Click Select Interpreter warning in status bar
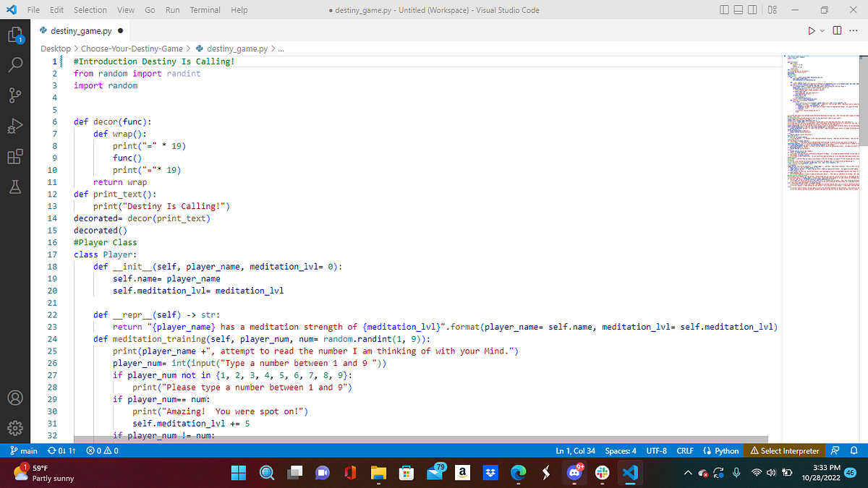 click(x=786, y=450)
